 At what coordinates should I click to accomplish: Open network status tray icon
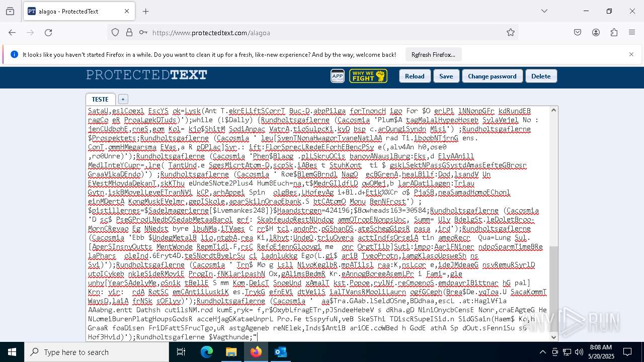tap(567, 352)
